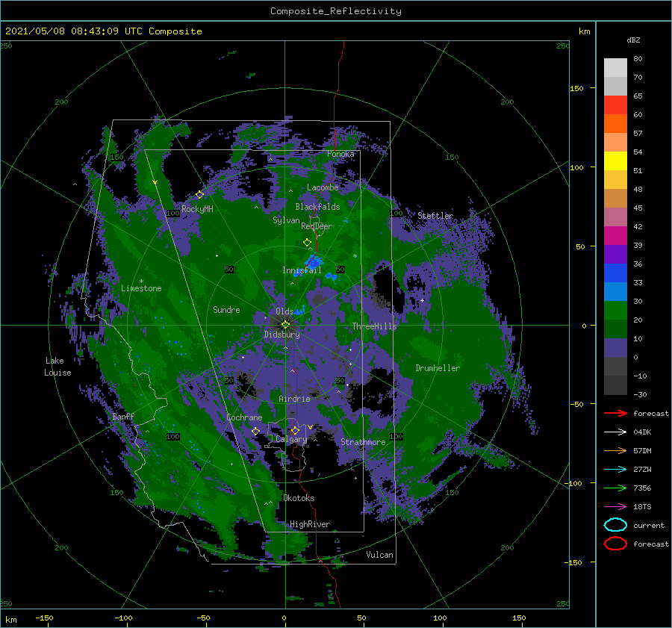Click the Okotoks label on map
Image resolution: width=672 pixels, height=628 pixels.
(299, 498)
